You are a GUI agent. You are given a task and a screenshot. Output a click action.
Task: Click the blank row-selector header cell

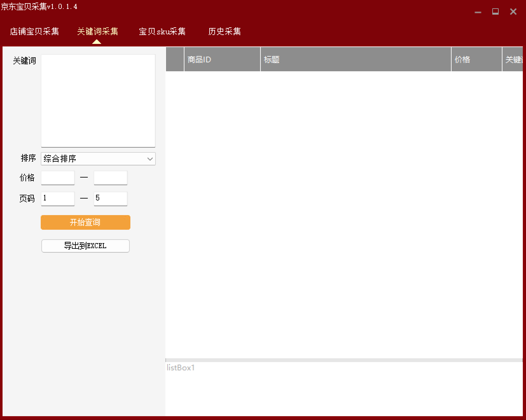[175, 59]
